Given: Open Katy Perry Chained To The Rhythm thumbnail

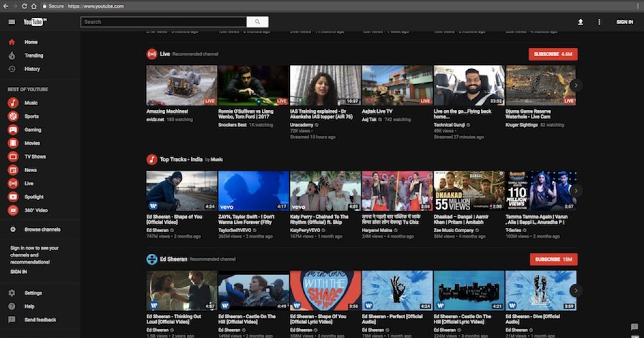Looking at the screenshot, I should 326,191.
